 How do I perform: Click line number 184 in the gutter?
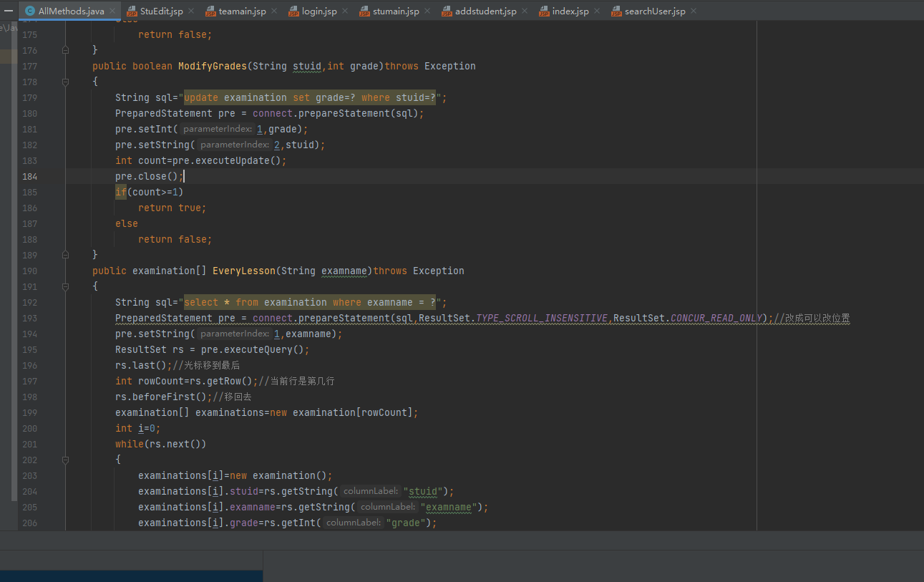pyautogui.click(x=30, y=176)
